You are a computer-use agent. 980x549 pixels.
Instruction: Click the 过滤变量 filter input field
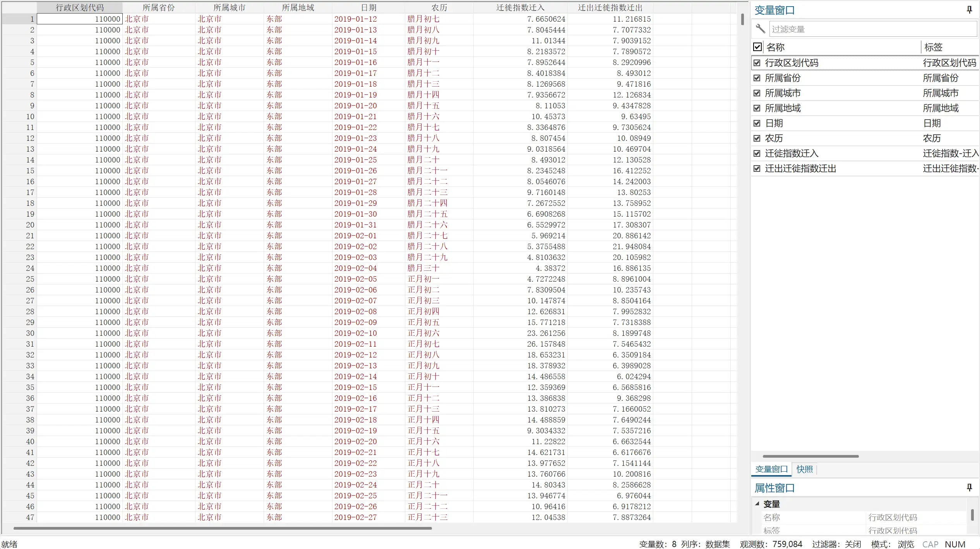tap(872, 29)
